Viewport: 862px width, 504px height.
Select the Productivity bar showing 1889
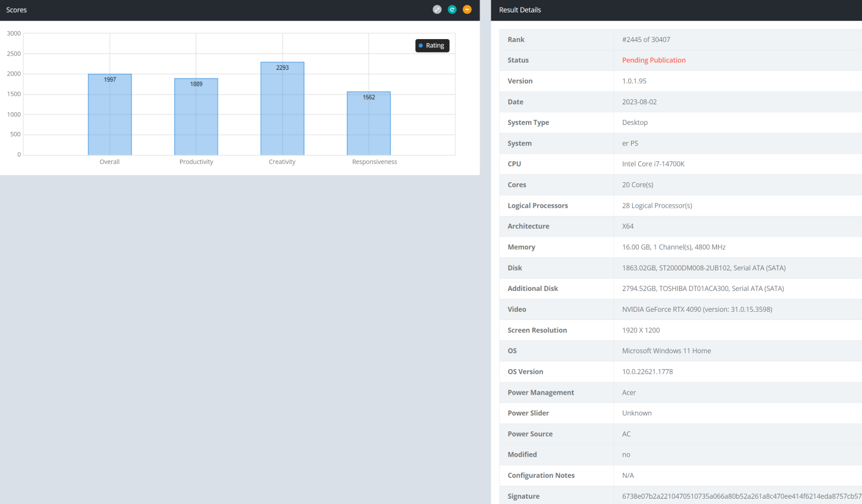196,117
